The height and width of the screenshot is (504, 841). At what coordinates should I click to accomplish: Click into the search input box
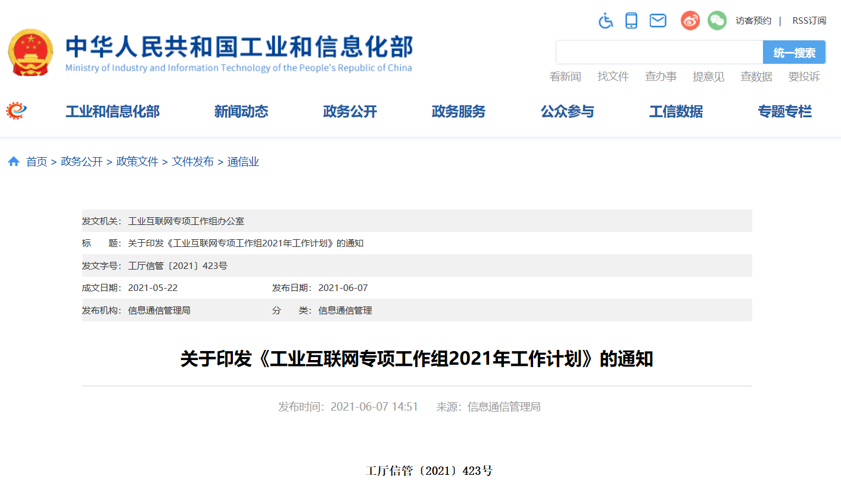659,52
